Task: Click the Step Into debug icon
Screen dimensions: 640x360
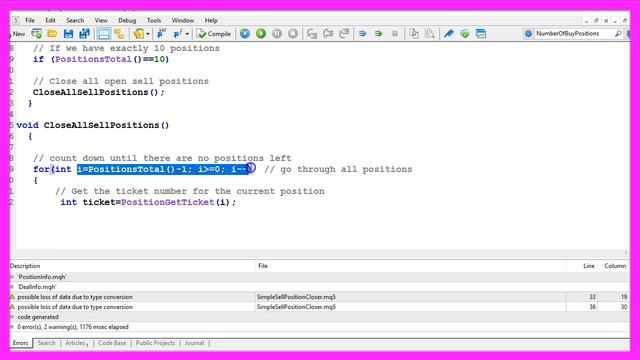Action: tap(312, 34)
